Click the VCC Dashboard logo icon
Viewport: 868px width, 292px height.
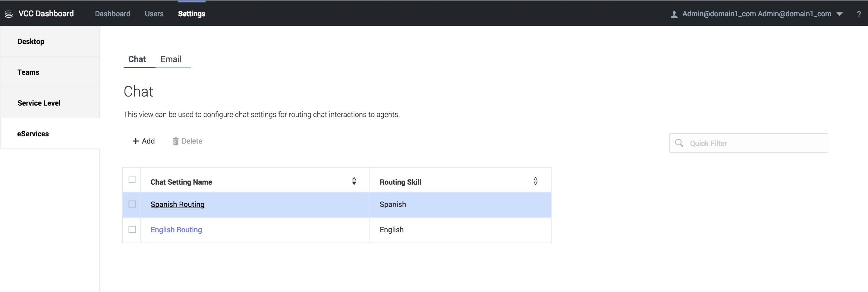9,14
